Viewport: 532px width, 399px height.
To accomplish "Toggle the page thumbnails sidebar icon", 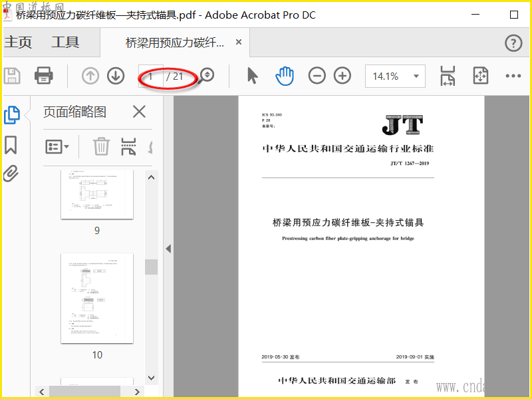I will click(12, 115).
